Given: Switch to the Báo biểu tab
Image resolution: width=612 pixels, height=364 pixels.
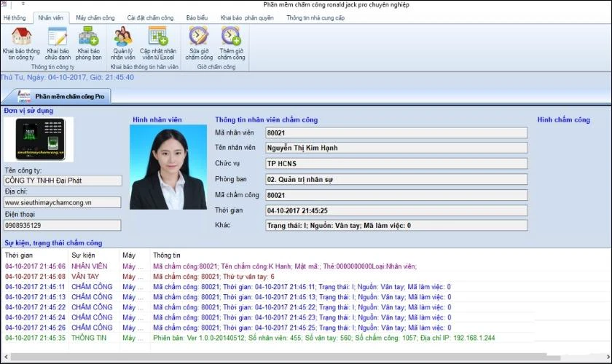Looking at the screenshot, I should click(x=197, y=18).
